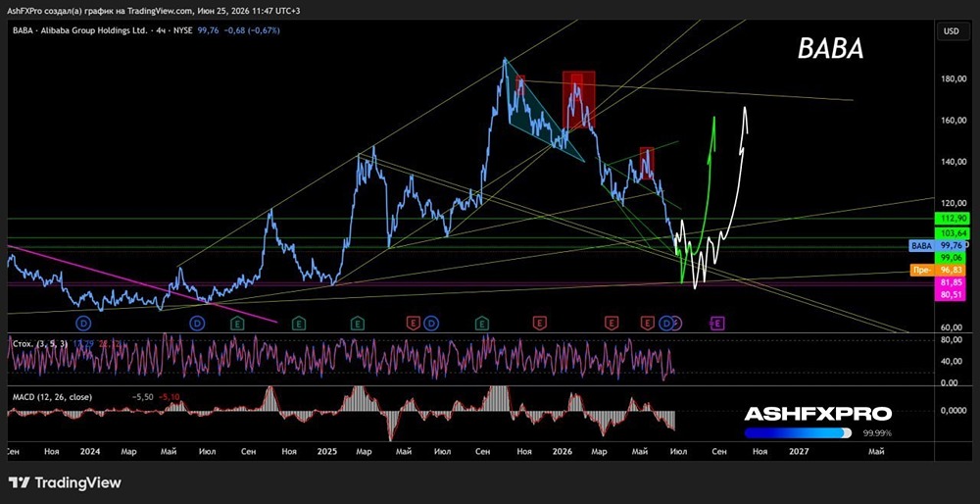Click the purple upcoming earnings E marker
980x504 pixels.
[x=717, y=323]
